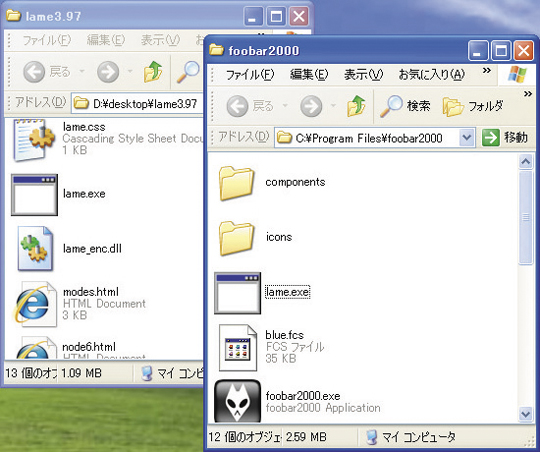Select the foobar2000.exe alien icon
Screen dimensions: 540x452
pos(237,401)
